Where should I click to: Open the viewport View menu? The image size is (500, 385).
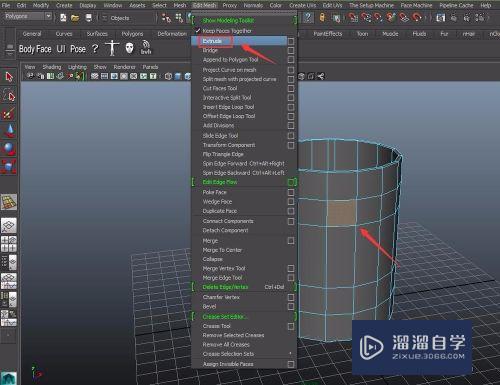point(30,67)
